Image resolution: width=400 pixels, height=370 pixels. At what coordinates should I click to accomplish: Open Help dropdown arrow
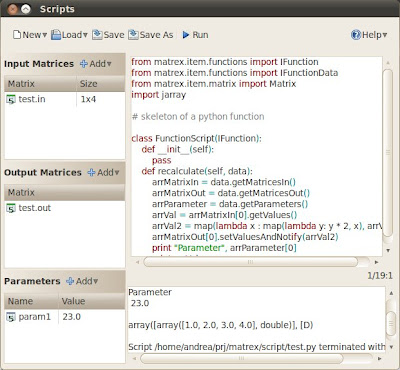tap(385, 35)
